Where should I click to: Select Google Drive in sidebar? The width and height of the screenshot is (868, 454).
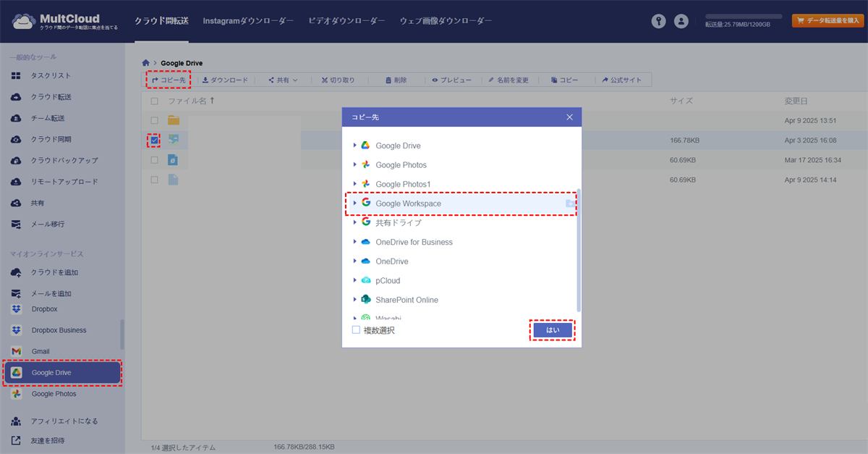[62, 372]
